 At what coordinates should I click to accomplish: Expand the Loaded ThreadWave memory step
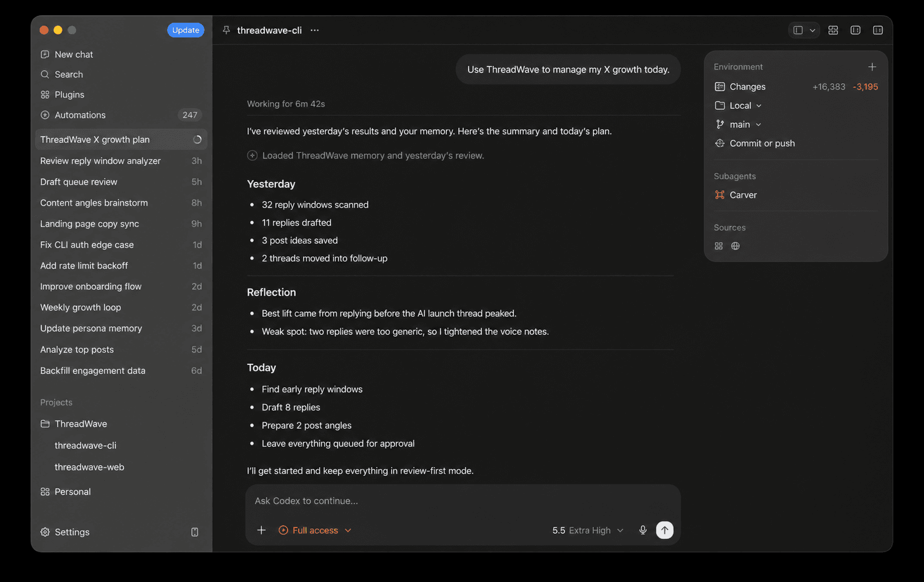(366, 156)
